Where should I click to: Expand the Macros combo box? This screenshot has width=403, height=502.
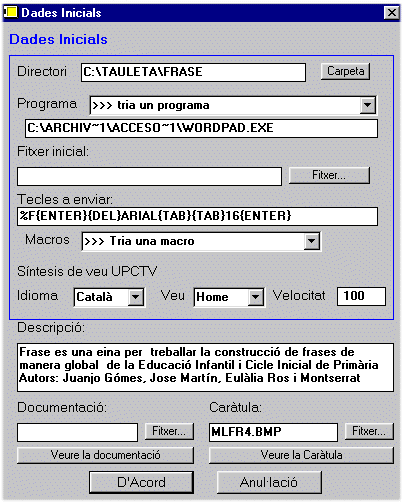(x=312, y=241)
